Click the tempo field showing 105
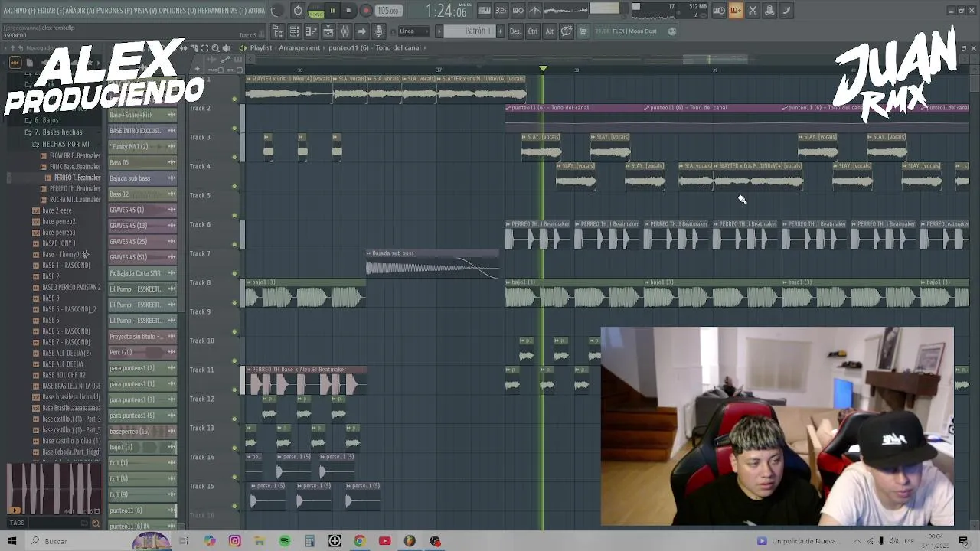This screenshot has height=551, width=980. [x=387, y=11]
